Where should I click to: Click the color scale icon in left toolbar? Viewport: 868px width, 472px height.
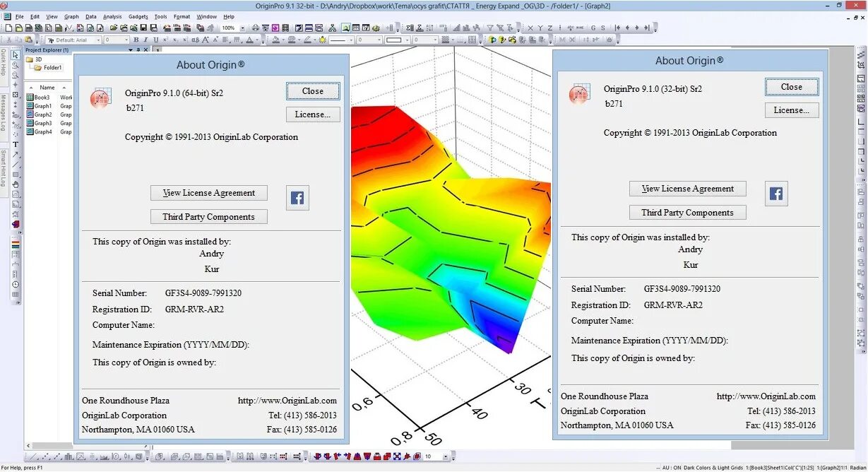[16, 243]
